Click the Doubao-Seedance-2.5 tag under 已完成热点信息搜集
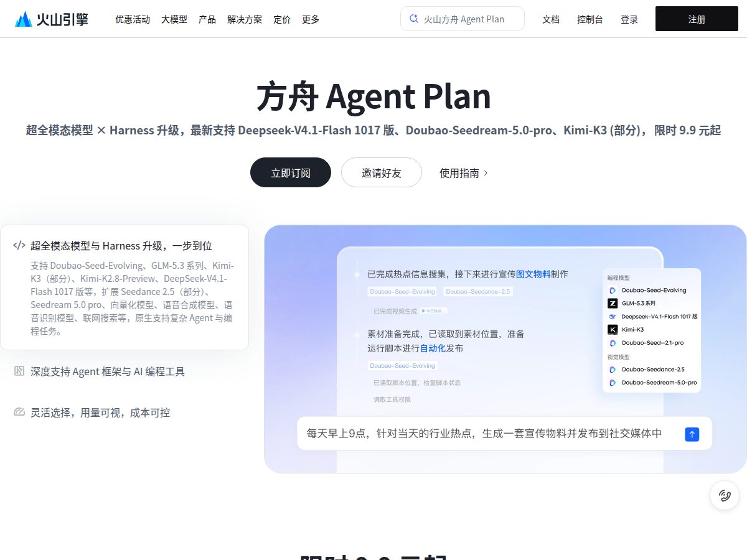747x560 pixels. pyautogui.click(x=478, y=291)
